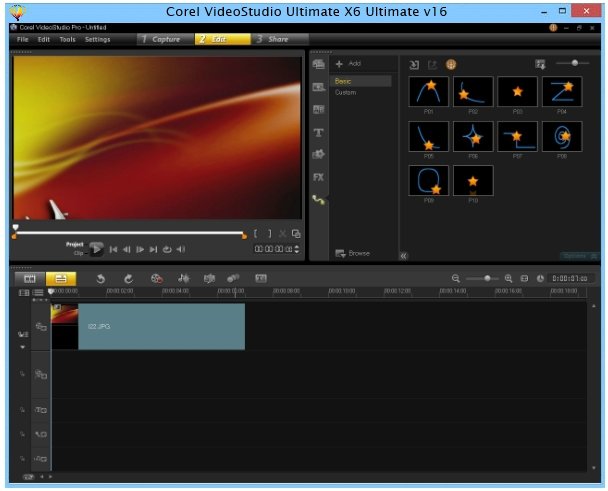This screenshot has height=491, width=608.
Task: Switch to Timeline view
Action: [x=61, y=278]
